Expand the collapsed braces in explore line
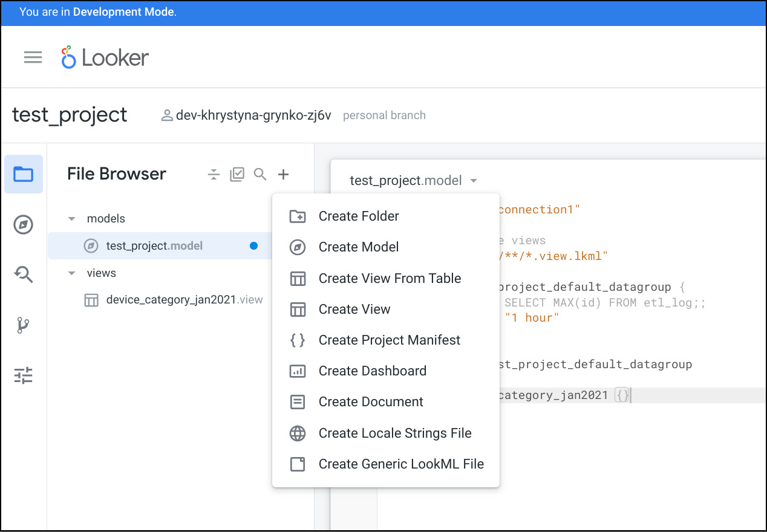The height and width of the screenshot is (532, 767). (622, 395)
